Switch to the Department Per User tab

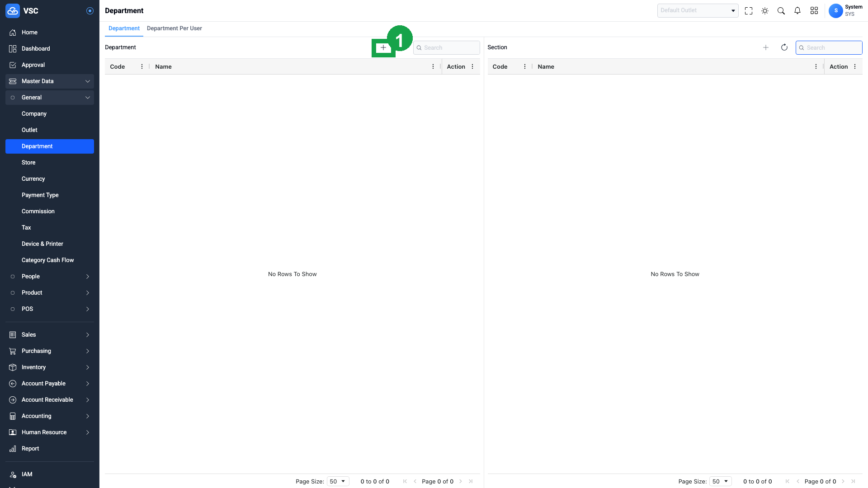coord(175,28)
